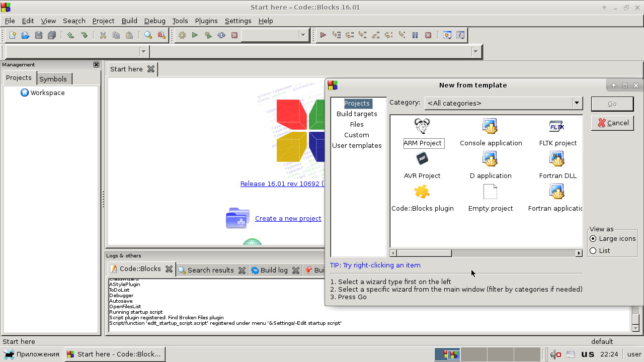
Task: Click the Save toolbar icon
Action: coord(38,35)
